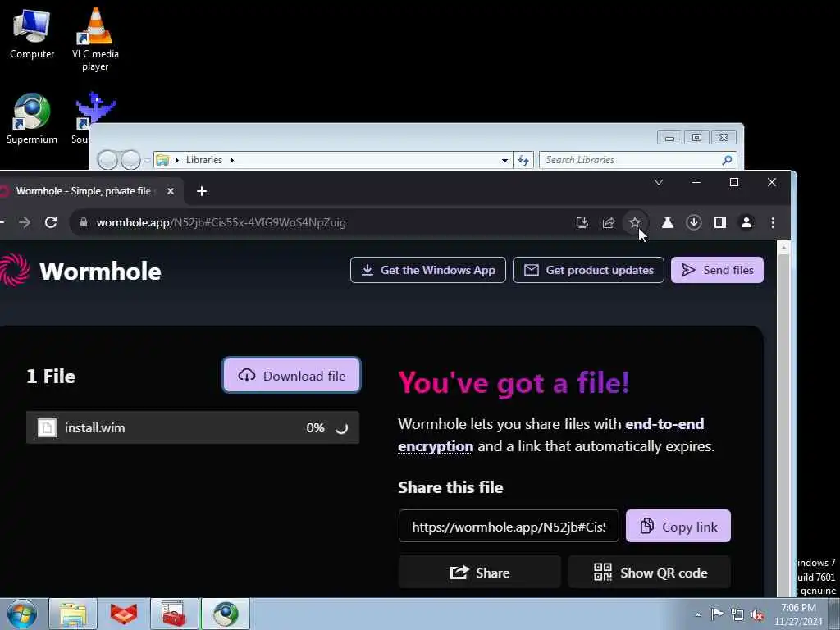Click the Show QR code button
840x630 pixels.
click(x=650, y=573)
